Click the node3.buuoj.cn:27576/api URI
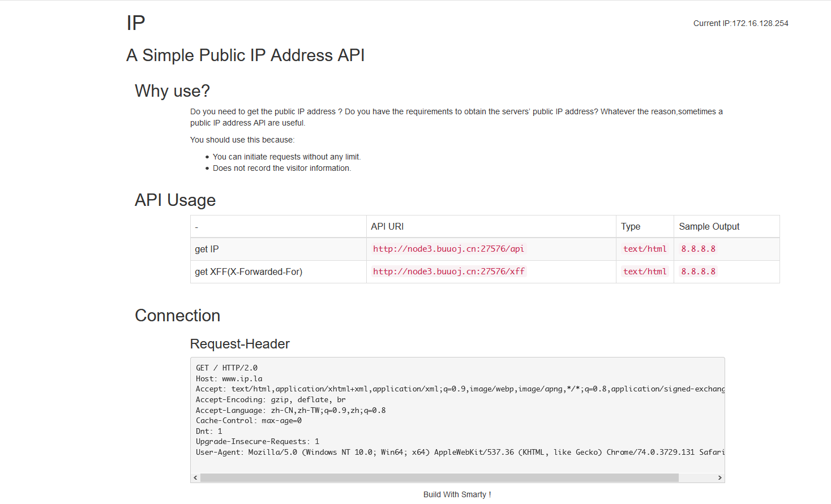831x504 pixels. click(448, 249)
